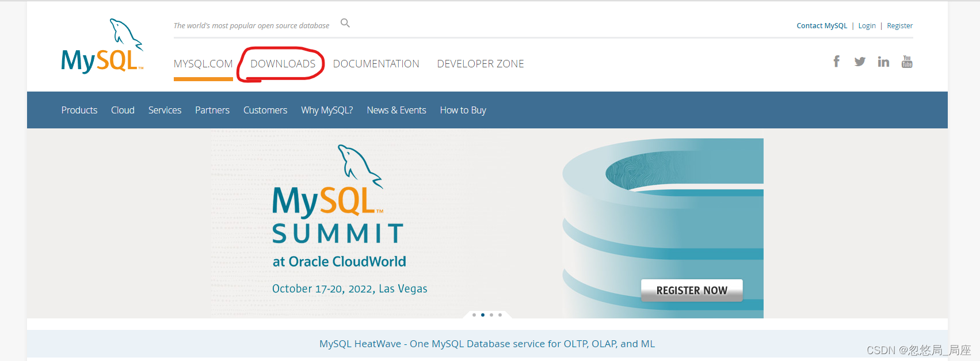Click 'October 17-20, 2022, Las Vegas' text
Viewport: 980px width, 361px height.
[350, 288]
